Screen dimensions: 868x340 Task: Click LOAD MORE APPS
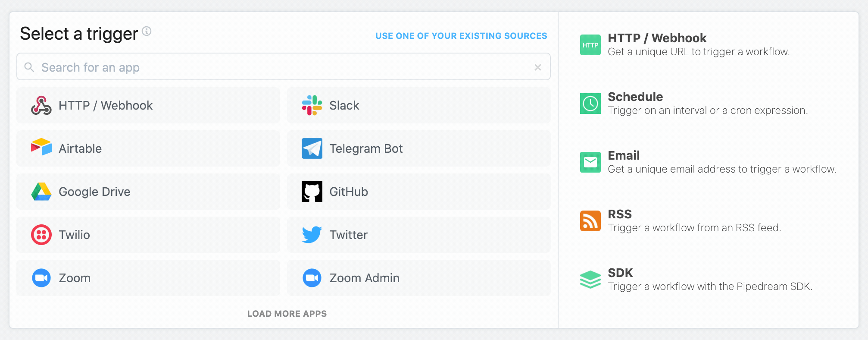click(287, 314)
